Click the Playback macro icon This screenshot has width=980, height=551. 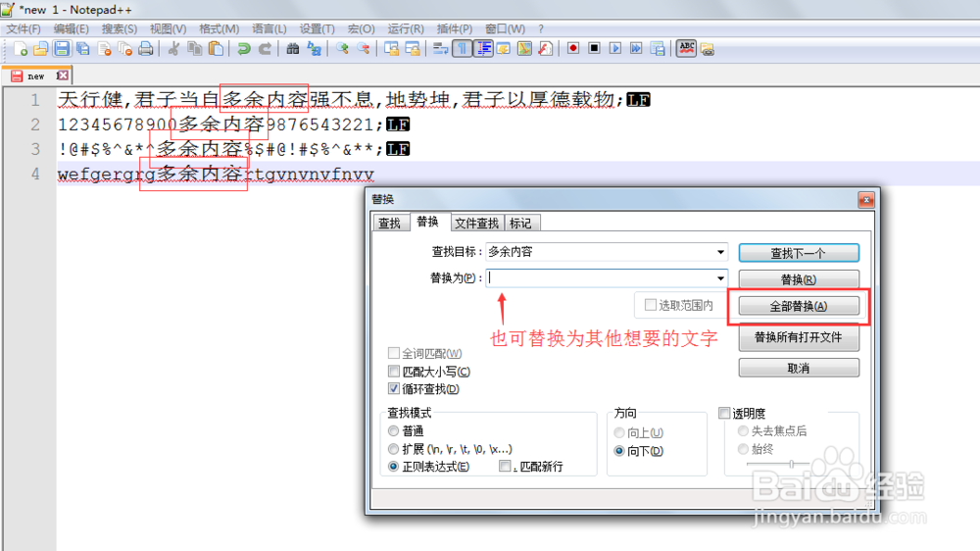tap(615, 49)
